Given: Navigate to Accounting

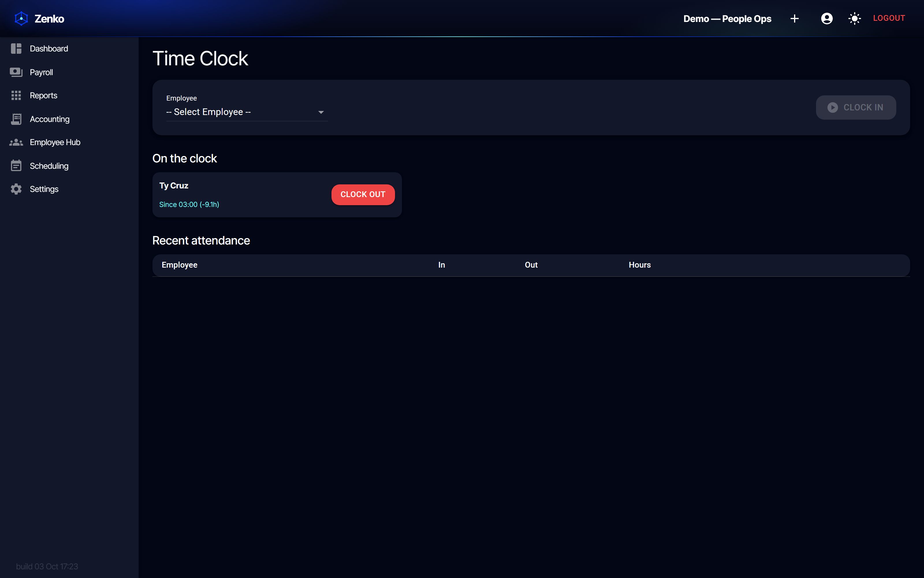Looking at the screenshot, I should [x=69, y=119].
